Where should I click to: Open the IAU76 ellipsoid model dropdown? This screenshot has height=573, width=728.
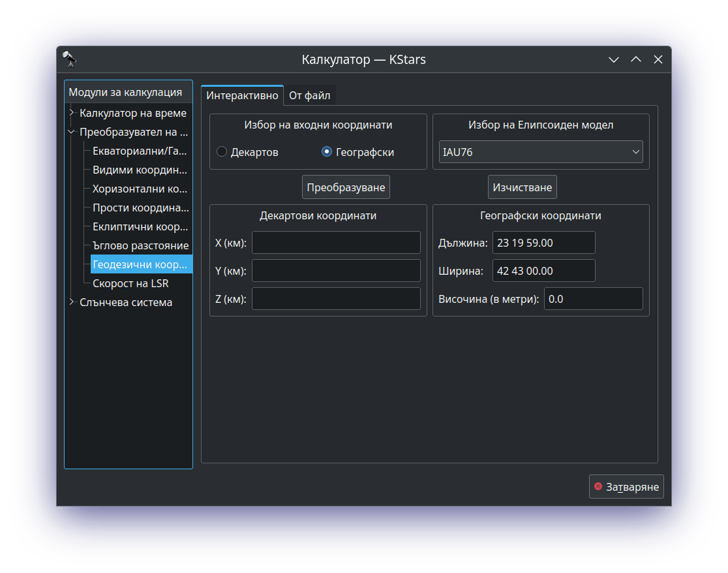(x=540, y=152)
